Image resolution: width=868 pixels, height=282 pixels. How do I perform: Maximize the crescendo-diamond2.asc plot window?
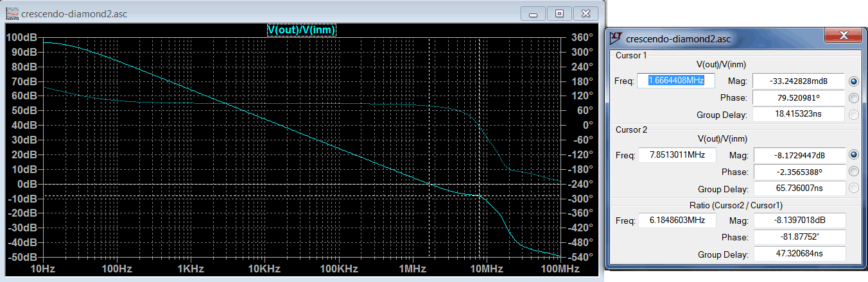click(x=559, y=13)
